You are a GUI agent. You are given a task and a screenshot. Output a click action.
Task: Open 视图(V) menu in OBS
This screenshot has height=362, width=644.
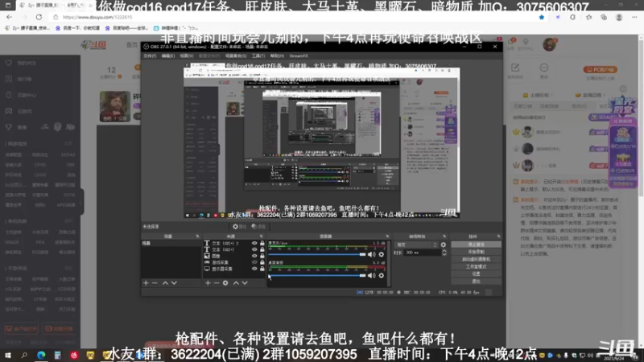click(x=187, y=56)
